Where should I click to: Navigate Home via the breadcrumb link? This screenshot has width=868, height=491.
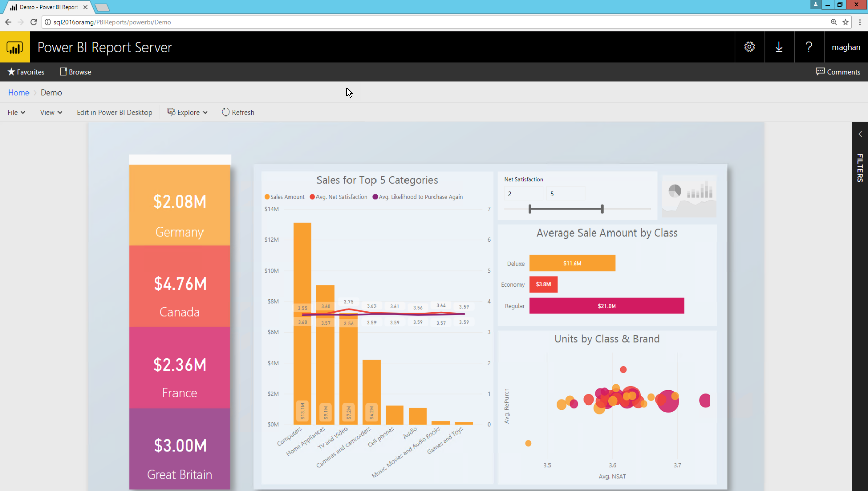point(18,92)
